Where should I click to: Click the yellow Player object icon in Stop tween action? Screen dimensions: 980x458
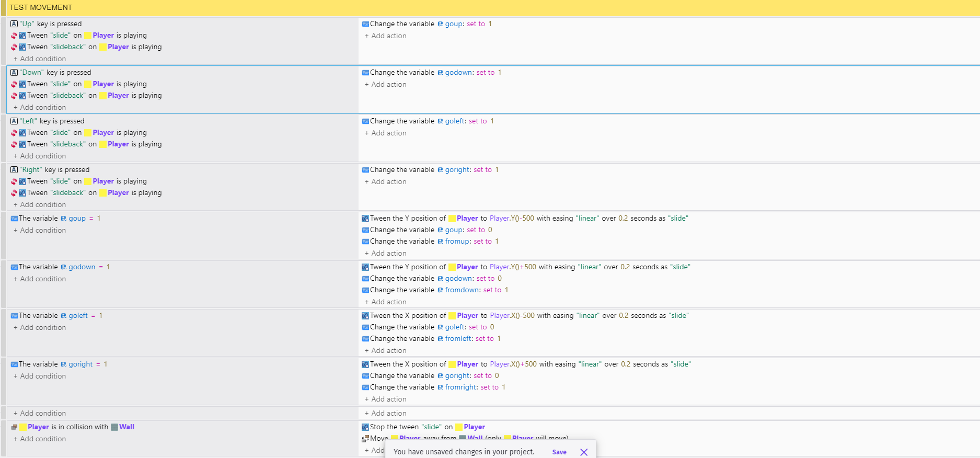point(459,427)
